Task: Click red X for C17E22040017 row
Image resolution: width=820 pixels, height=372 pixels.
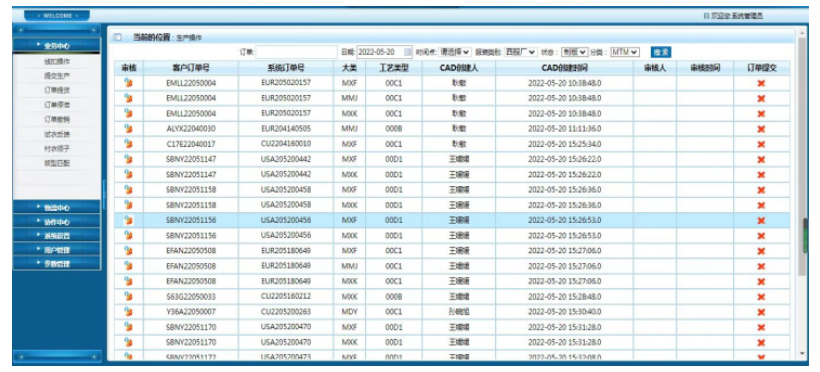Action: 761,144
